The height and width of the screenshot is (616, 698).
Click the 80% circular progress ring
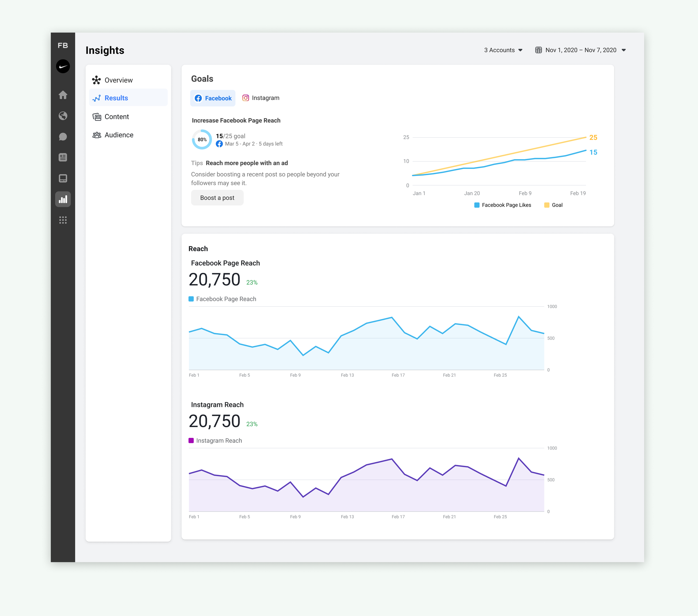click(202, 139)
